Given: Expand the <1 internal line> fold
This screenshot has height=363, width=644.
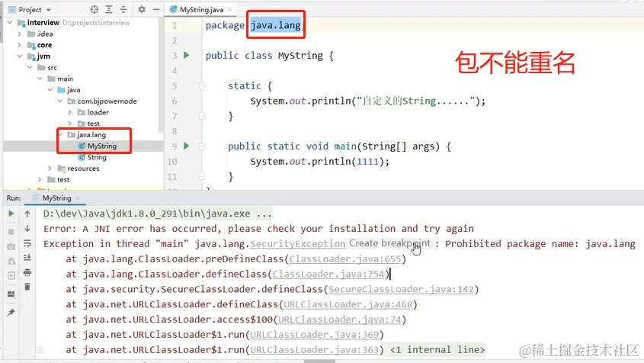Looking at the screenshot, I should pos(437,350).
